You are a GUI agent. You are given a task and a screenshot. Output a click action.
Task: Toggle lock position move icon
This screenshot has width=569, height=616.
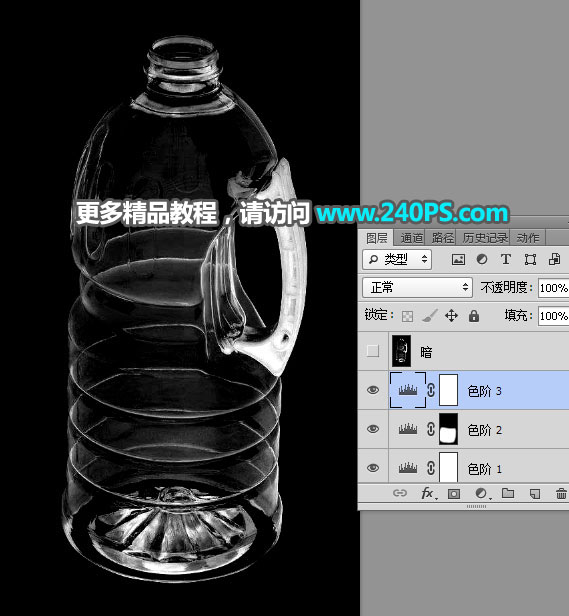point(451,315)
